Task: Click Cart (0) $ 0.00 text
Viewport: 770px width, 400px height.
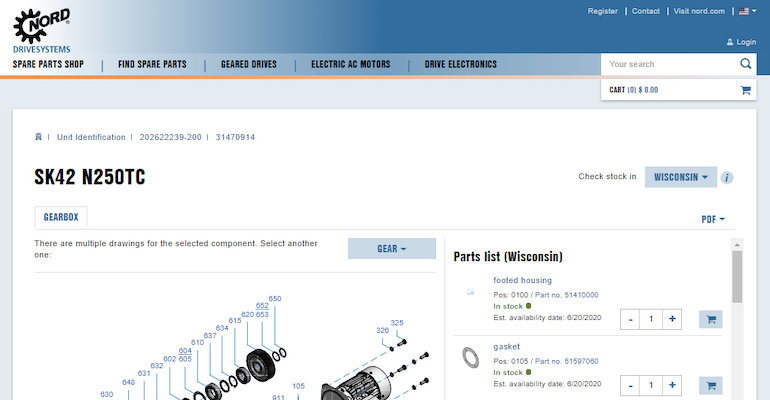Action: pos(633,90)
